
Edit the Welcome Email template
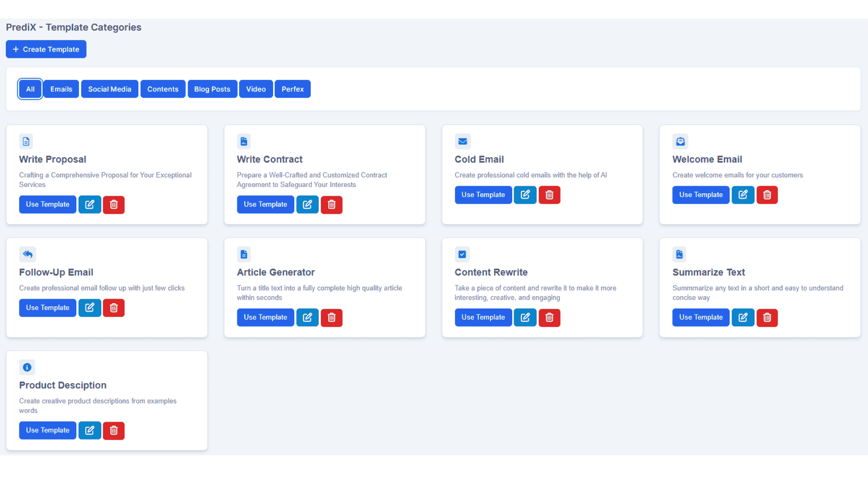[743, 195]
